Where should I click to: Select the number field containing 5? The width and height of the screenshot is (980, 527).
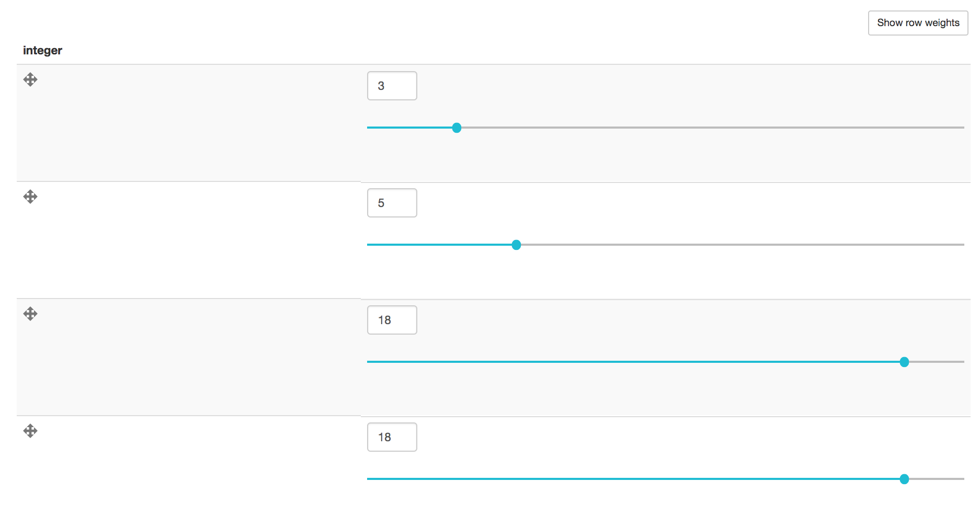(x=391, y=202)
